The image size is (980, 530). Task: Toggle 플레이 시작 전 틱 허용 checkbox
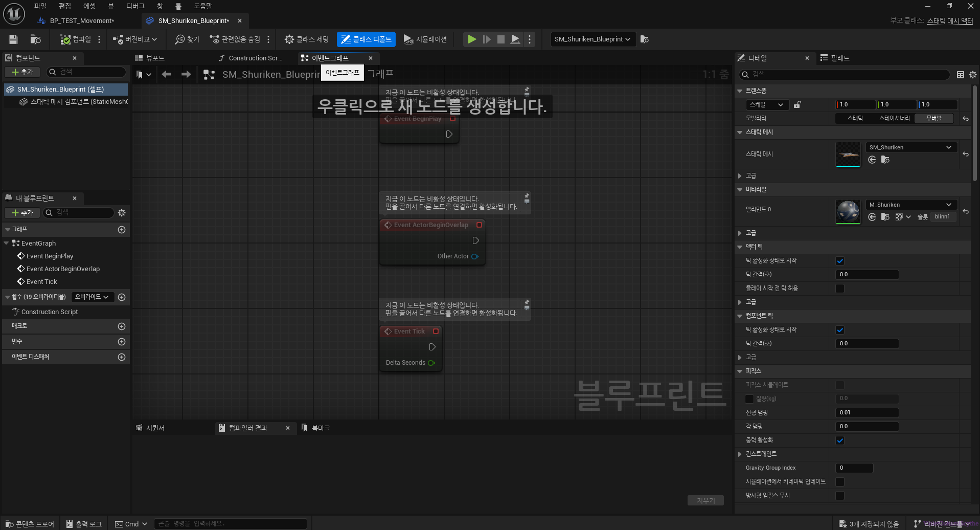tap(840, 289)
